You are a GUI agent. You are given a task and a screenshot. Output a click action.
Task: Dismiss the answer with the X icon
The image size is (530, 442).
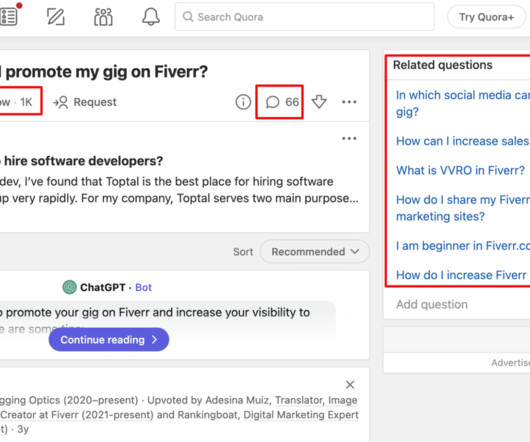pos(350,385)
